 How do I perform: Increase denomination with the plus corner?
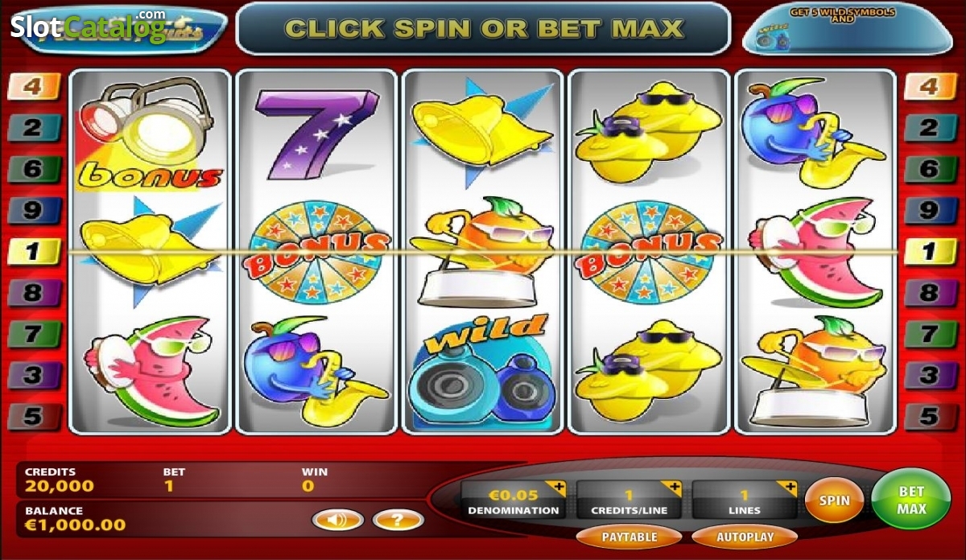click(555, 488)
